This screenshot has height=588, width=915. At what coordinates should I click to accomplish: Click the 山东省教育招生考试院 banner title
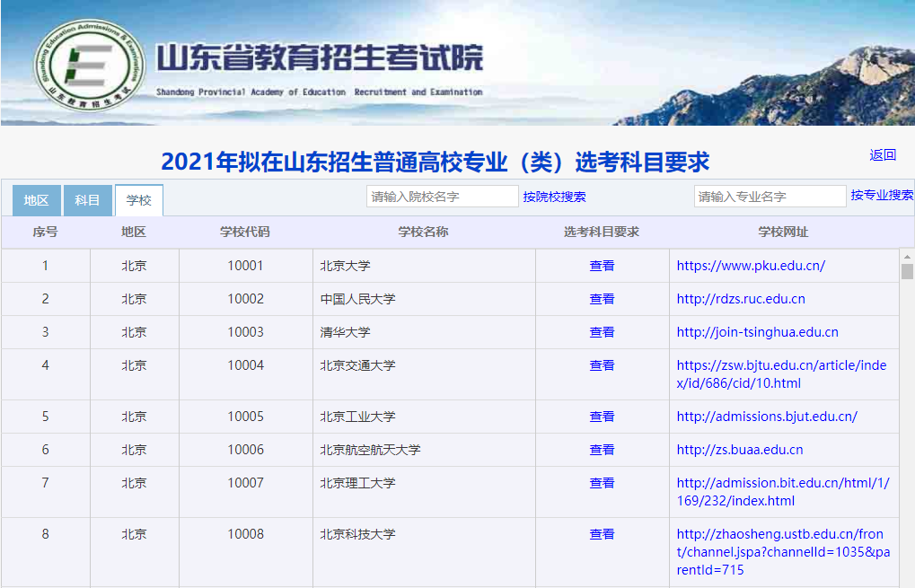point(320,57)
